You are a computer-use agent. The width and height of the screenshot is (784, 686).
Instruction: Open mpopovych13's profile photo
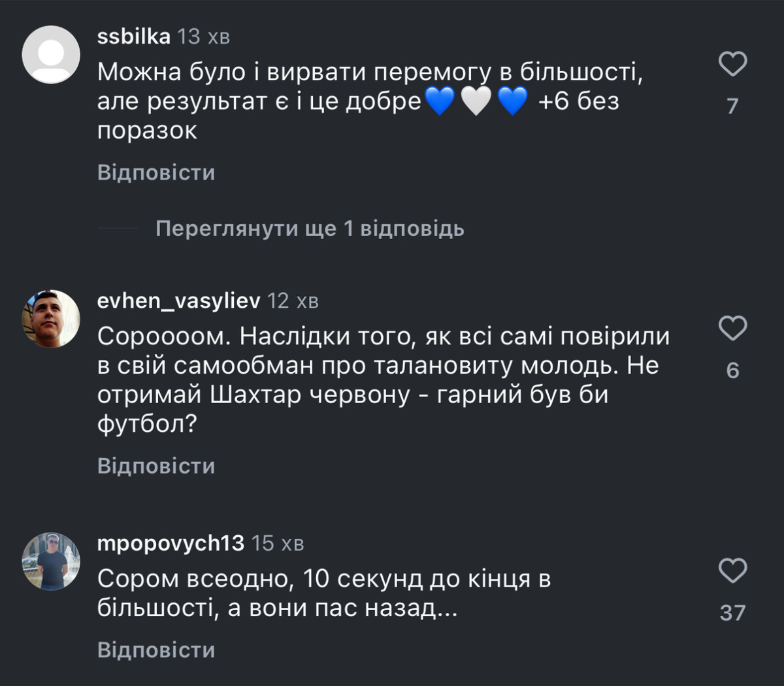tap(51, 561)
